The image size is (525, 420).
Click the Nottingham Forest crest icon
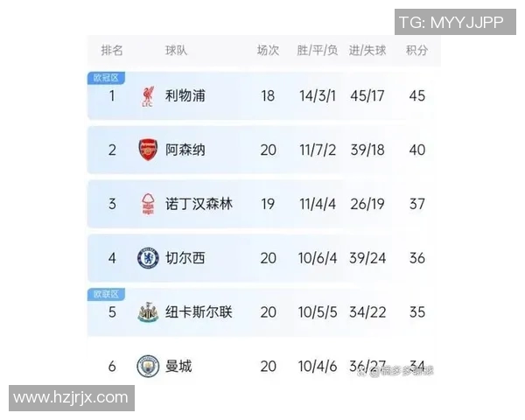147,204
